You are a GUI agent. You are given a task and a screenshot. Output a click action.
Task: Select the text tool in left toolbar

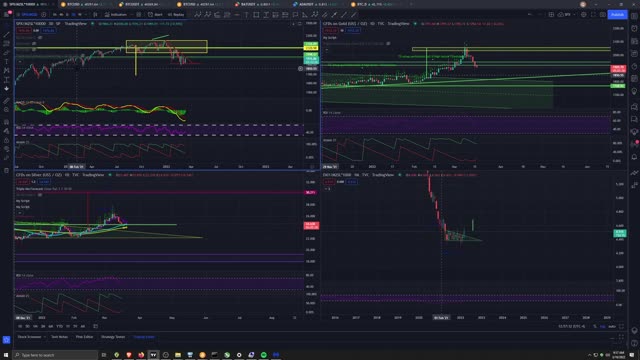coord(6,62)
